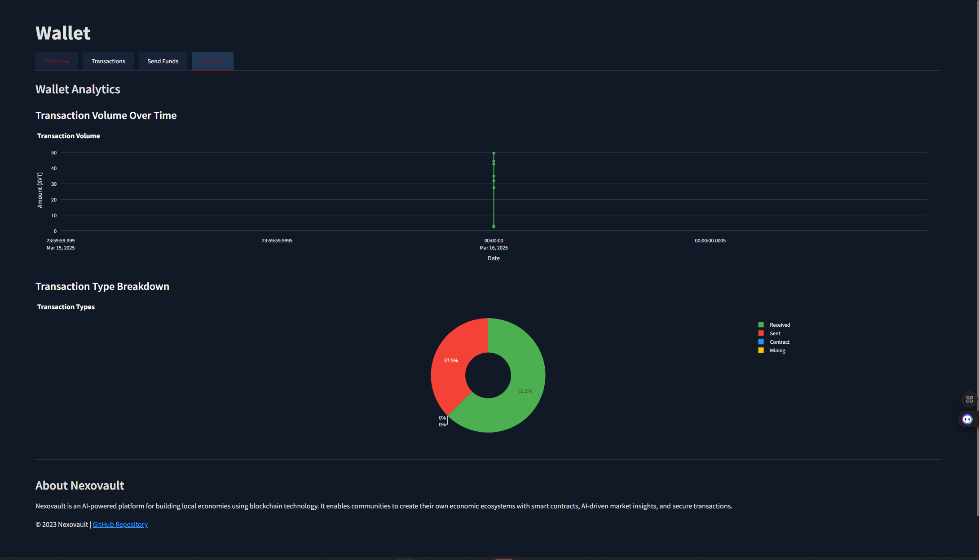Go to the Send Funds tab

click(163, 61)
